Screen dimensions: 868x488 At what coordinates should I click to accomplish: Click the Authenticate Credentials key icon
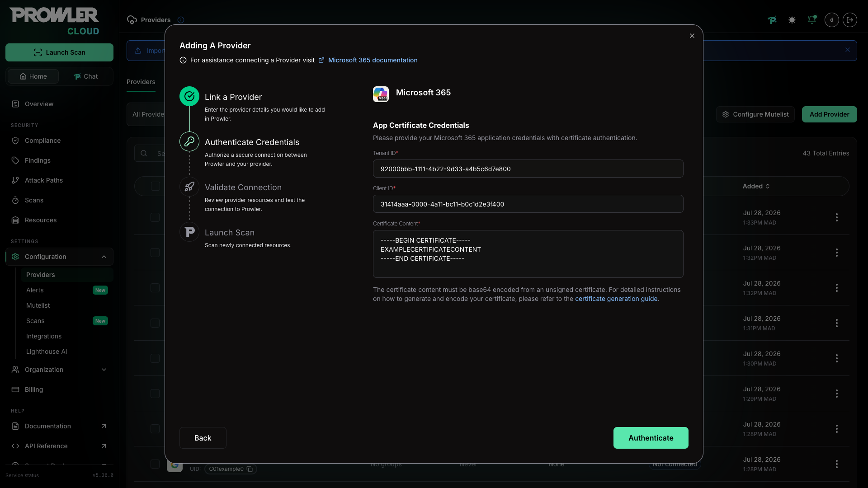point(189,141)
